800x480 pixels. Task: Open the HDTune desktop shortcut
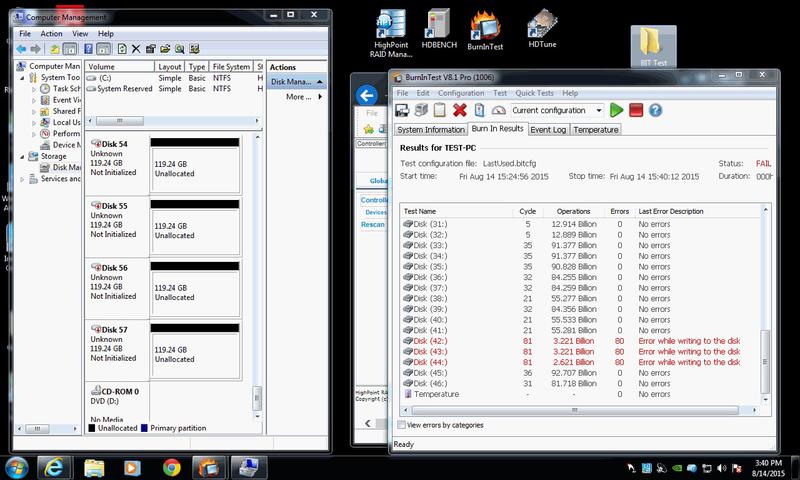[x=542, y=29]
